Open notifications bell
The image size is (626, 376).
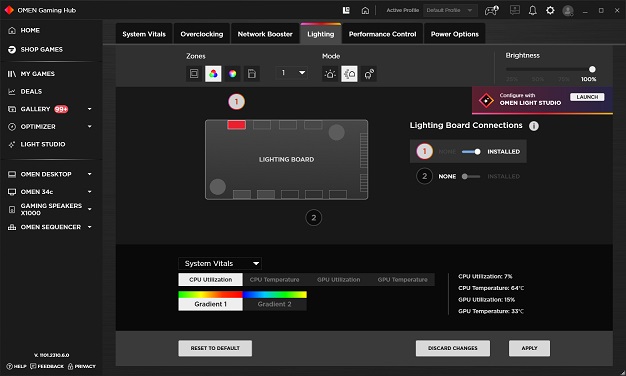(x=533, y=10)
